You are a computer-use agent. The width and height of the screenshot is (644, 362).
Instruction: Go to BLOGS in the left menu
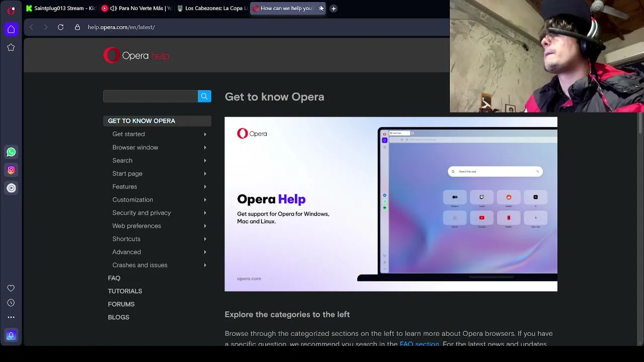pos(118,317)
